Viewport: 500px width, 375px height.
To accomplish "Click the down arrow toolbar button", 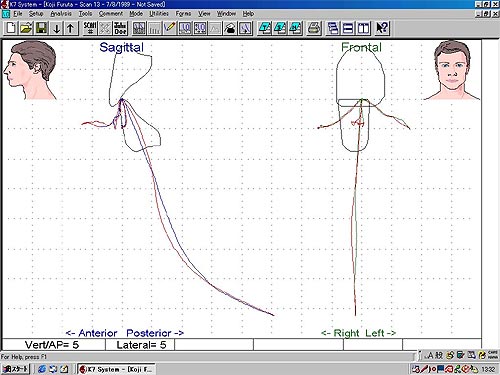I will (x=57, y=28).
